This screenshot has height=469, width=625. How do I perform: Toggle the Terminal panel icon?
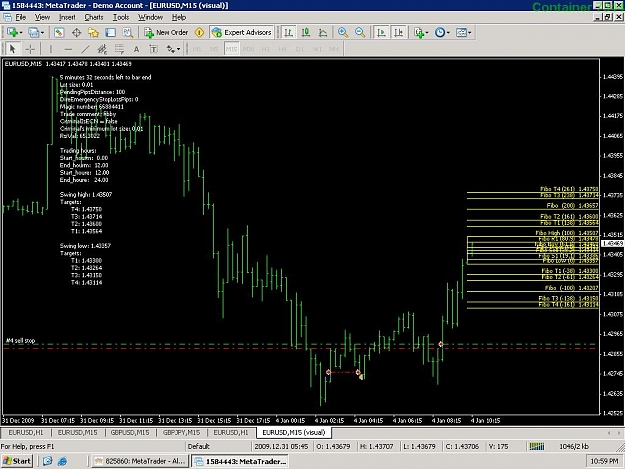point(110,32)
